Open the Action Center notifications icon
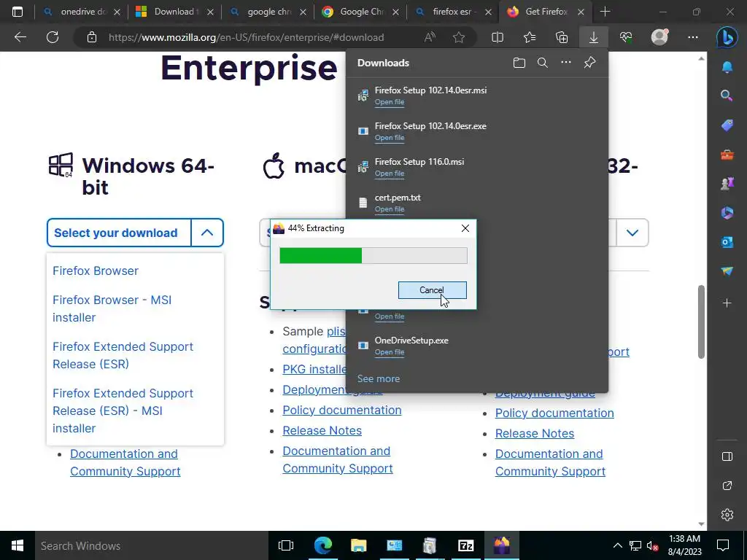Screen dimensions: 747x560 (723, 545)
